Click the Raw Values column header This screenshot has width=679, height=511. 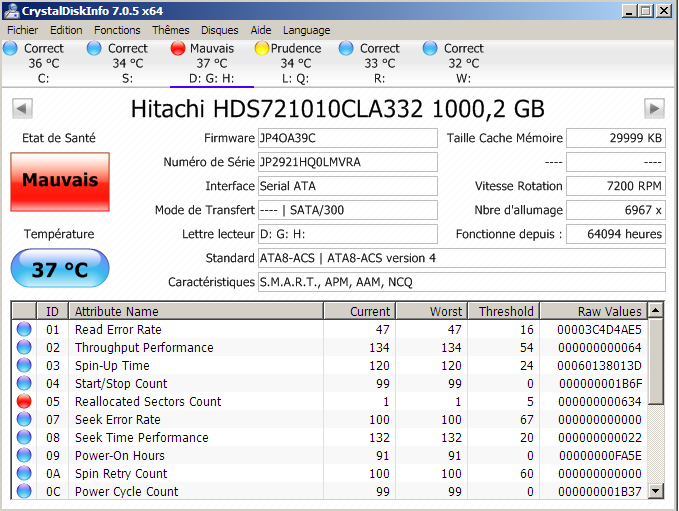[x=594, y=311]
